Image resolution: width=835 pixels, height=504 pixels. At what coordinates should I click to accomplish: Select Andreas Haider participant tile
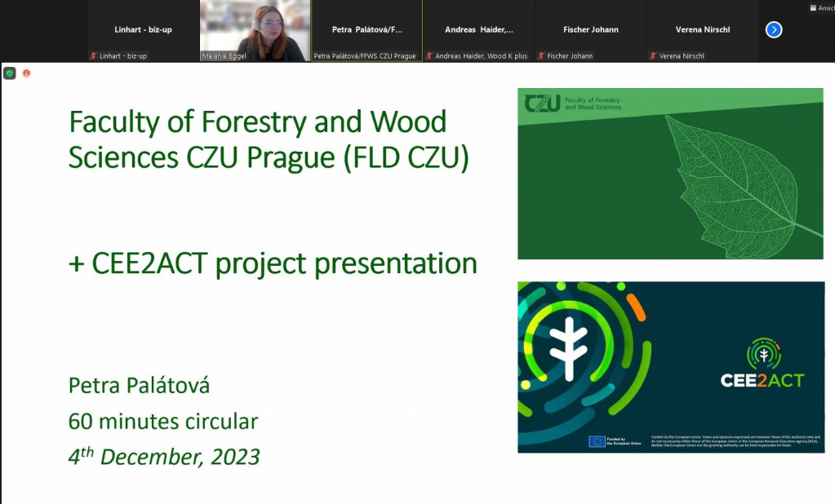point(479,30)
